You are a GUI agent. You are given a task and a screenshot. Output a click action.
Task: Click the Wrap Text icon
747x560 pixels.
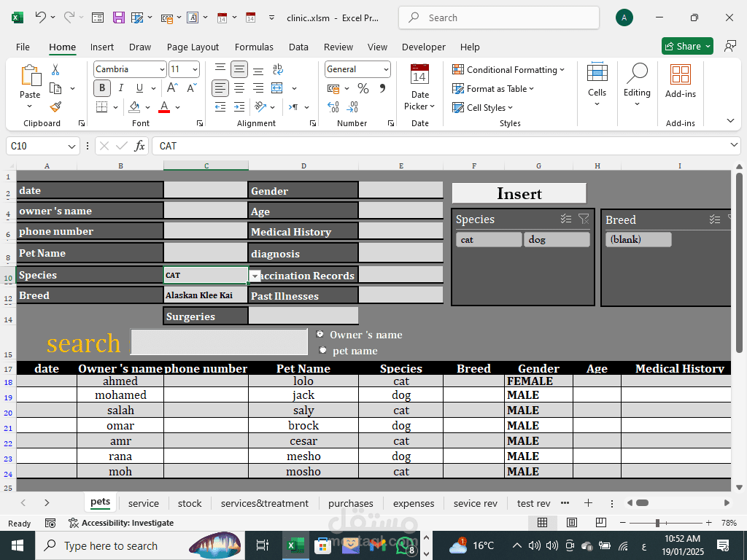click(278, 69)
